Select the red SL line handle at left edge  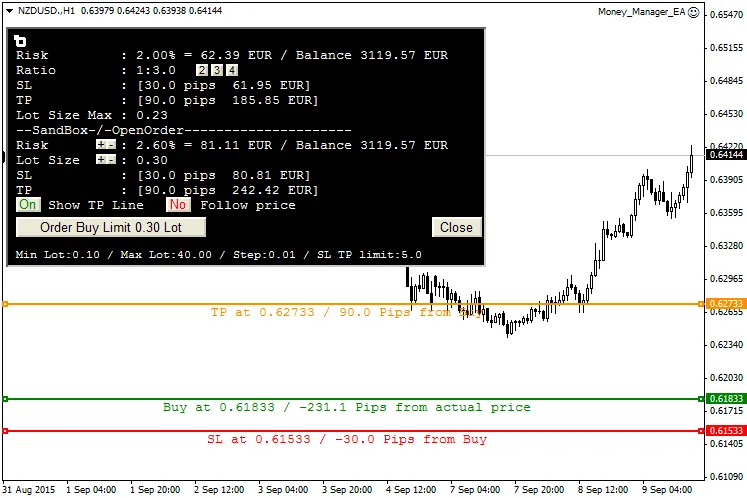point(5,431)
